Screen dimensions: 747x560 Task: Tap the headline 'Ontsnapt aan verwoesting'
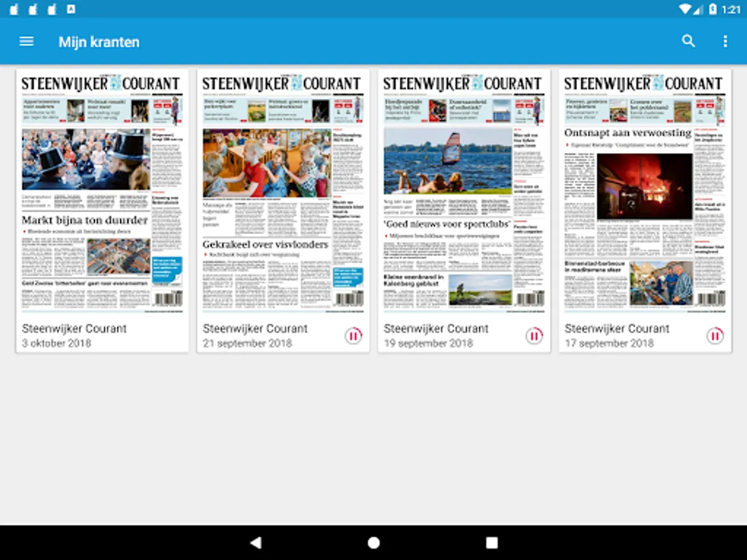pyautogui.click(x=627, y=133)
